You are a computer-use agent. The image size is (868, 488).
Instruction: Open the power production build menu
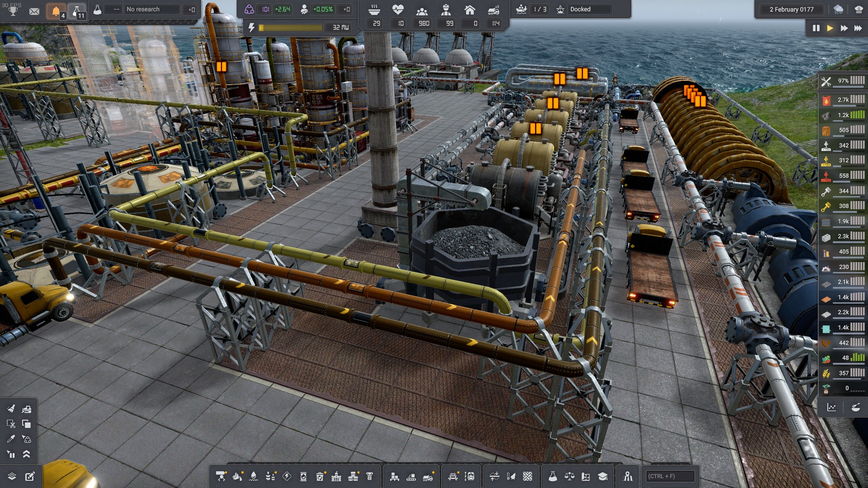pos(287,476)
